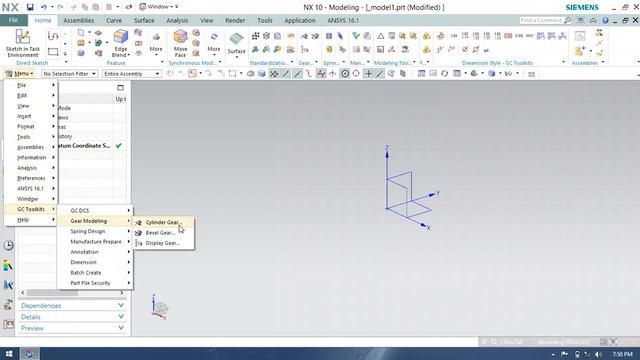
Task: Toggle snap intersection plus icon
Action: (x=368, y=73)
